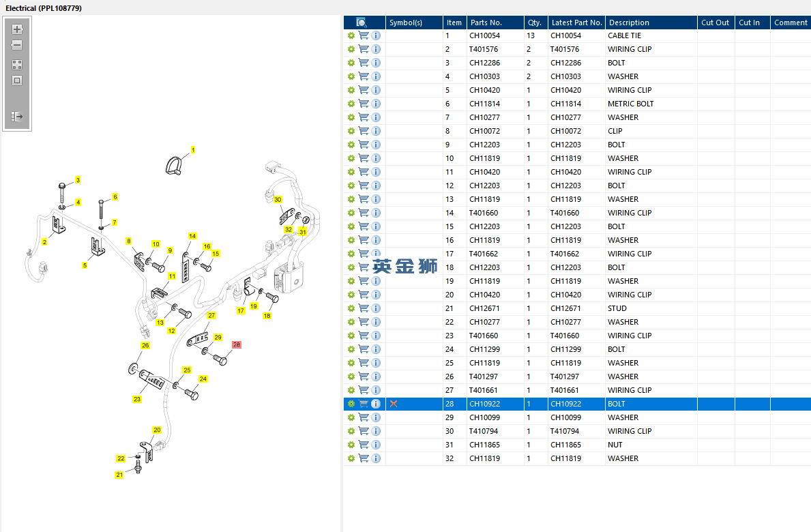Zoom out the diagram with minus icon
The image size is (811, 532).
17,45
